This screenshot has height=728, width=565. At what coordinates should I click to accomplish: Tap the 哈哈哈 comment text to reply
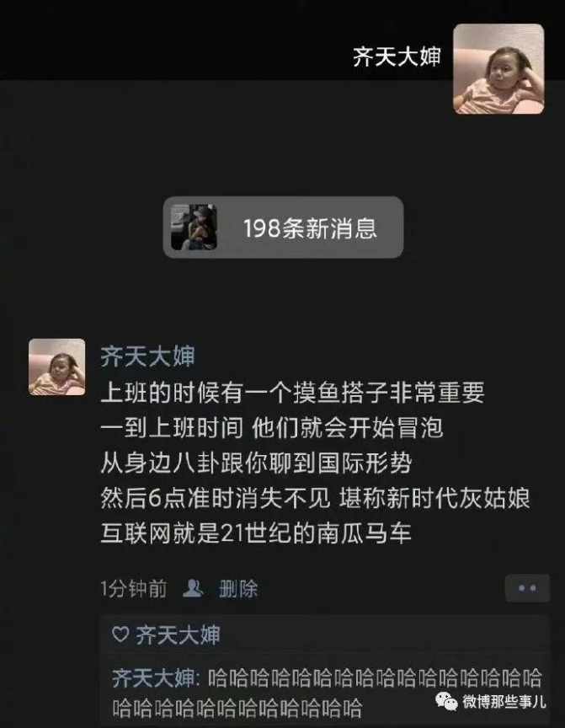click(327, 693)
